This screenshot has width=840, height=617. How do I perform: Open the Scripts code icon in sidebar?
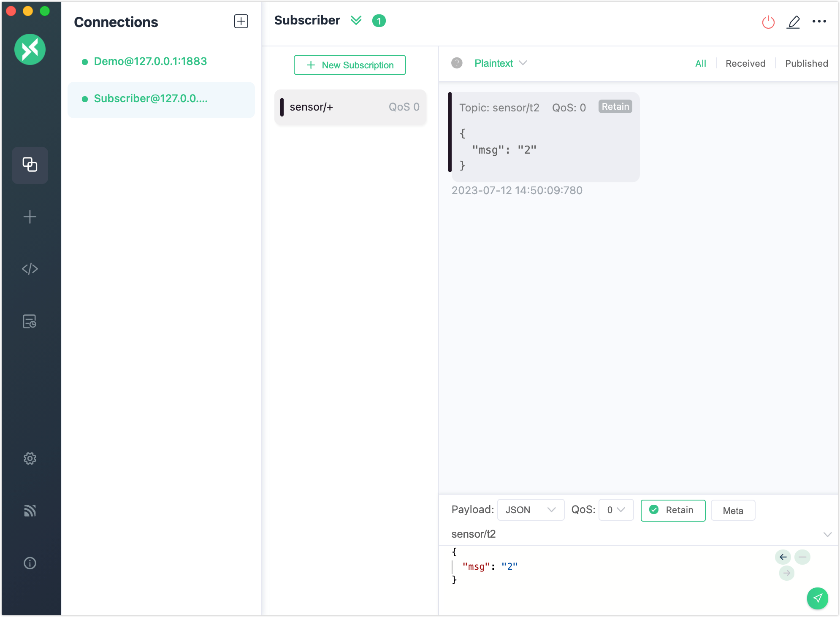tap(30, 269)
